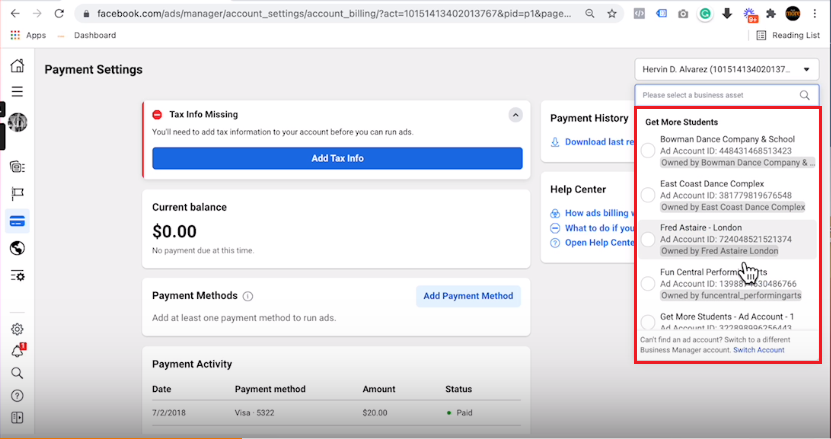Click the browser back arrow

(x=15, y=13)
